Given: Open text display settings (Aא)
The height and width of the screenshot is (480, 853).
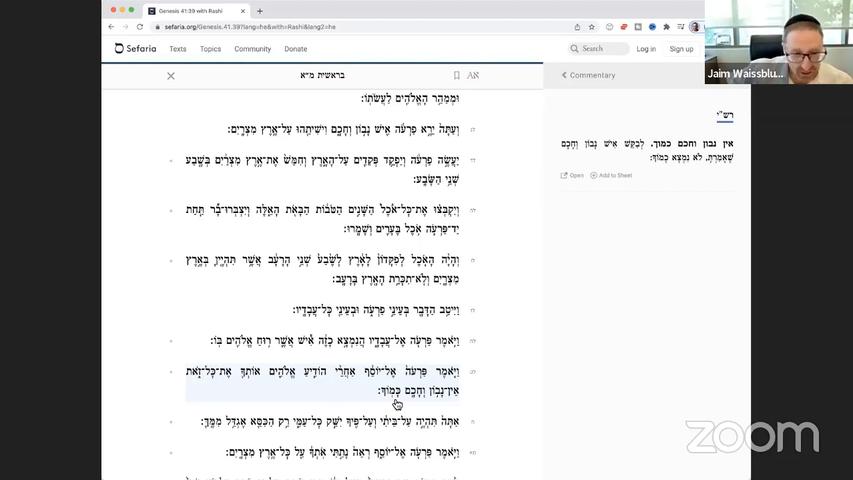Looking at the screenshot, I should coord(473,75).
